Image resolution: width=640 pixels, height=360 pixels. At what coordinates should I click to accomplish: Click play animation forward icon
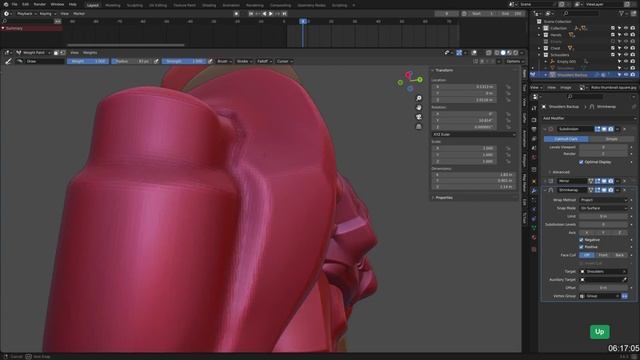[271, 13]
